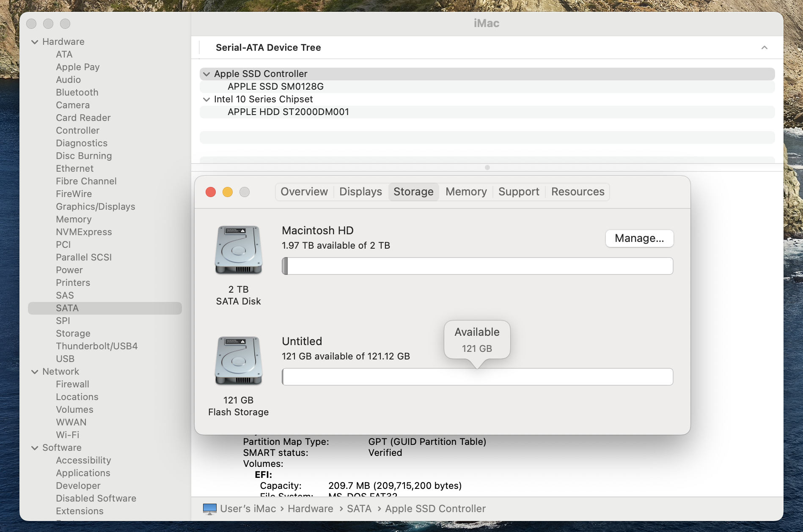Select the highlighted SATA sidebar item

pyautogui.click(x=105, y=308)
